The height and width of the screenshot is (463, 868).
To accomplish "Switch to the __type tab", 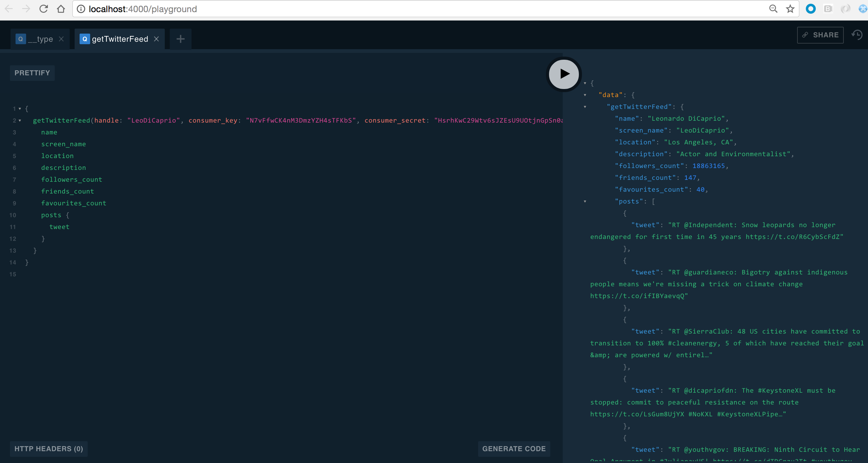I will (40, 39).
